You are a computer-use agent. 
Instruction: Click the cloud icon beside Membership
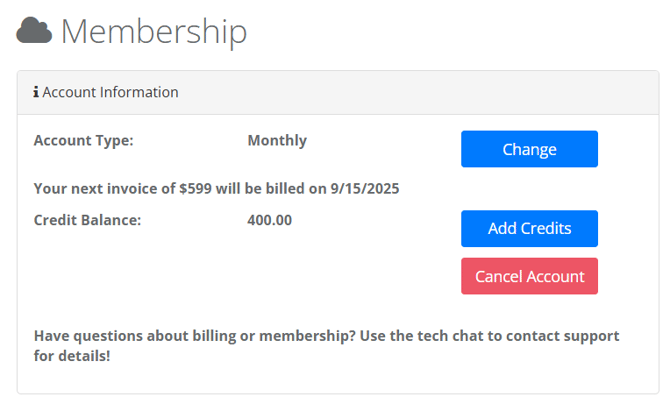[34, 30]
